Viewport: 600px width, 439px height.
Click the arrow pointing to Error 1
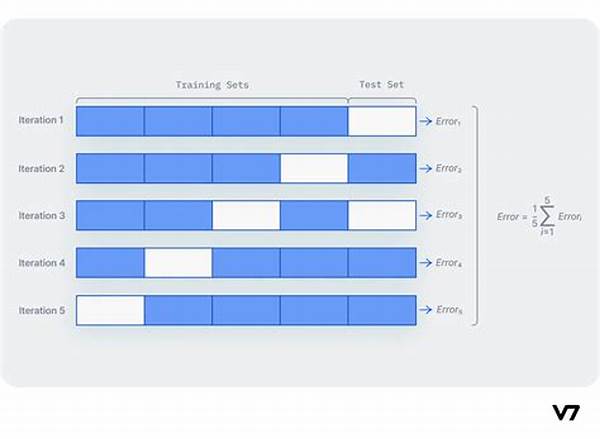point(426,121)
